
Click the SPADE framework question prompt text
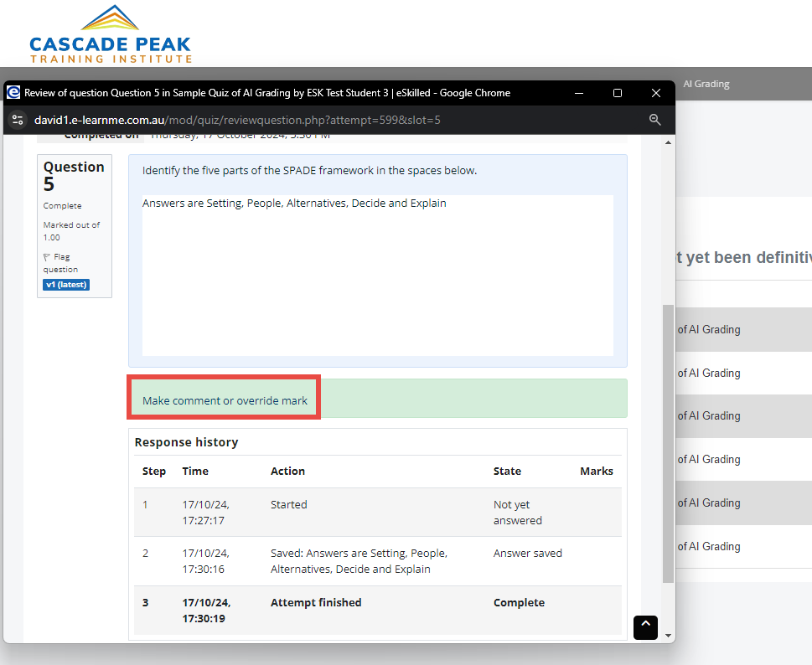[310, 170]
